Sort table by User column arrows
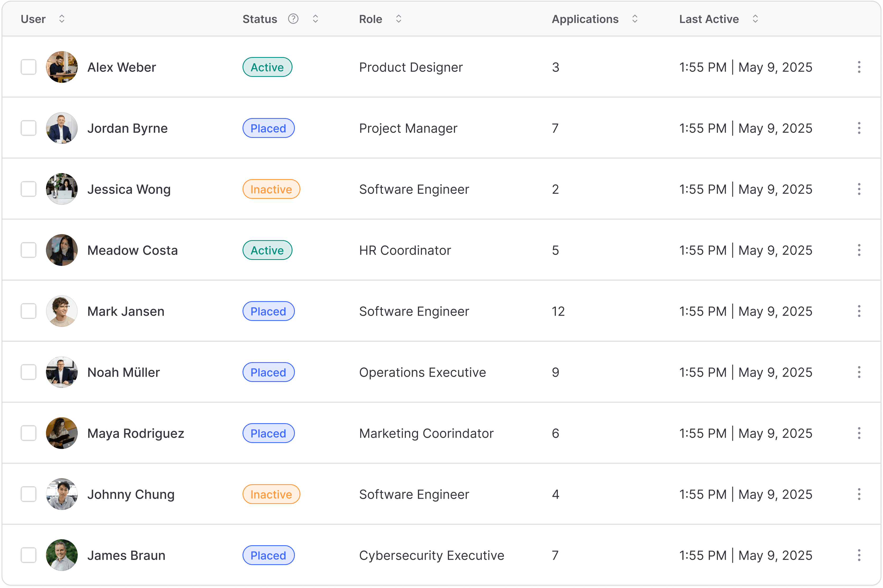 62,19
